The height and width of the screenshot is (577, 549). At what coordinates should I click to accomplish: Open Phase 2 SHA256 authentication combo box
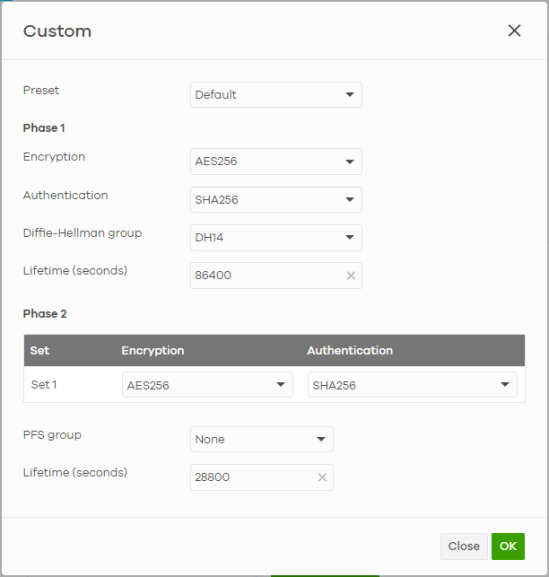pos(412,385)
